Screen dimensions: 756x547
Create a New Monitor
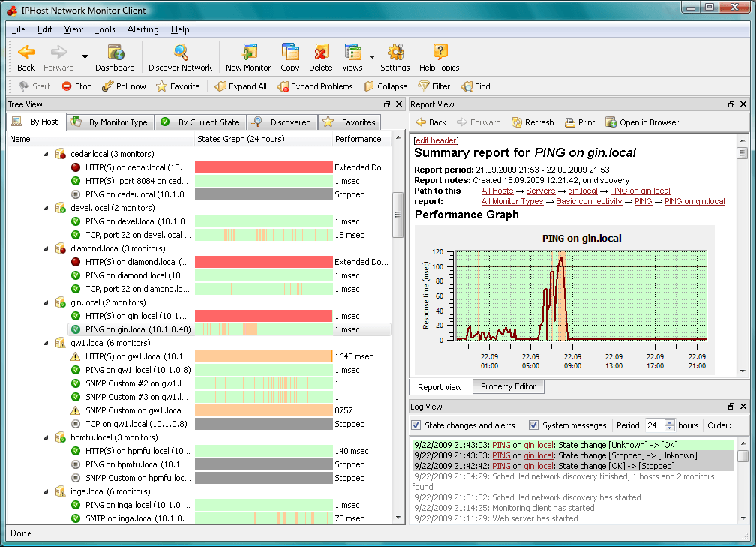[247, 57]
